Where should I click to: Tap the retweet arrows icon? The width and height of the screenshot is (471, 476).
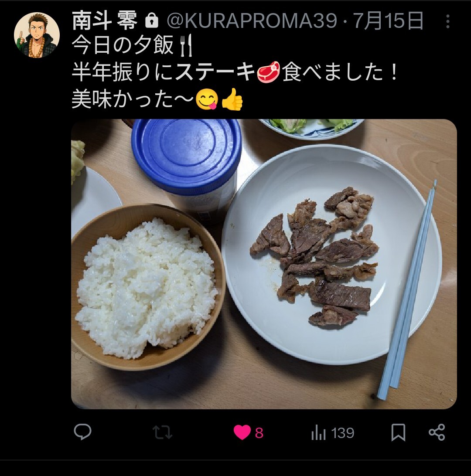162,432
